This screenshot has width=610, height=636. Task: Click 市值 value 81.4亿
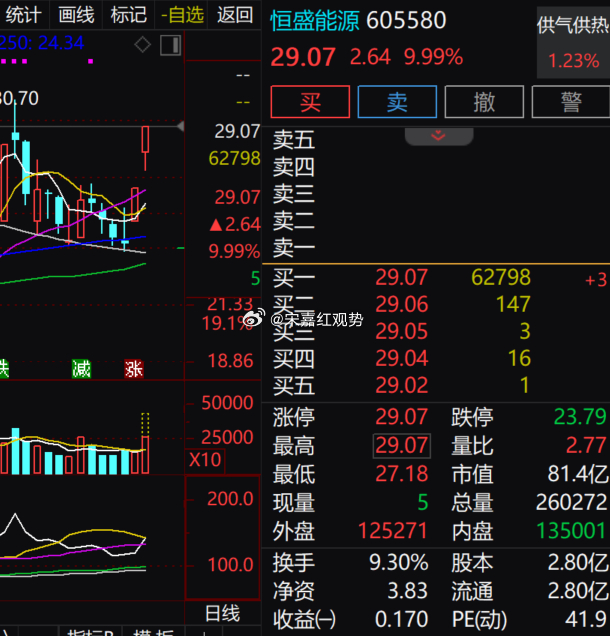(x=578, y=474)
